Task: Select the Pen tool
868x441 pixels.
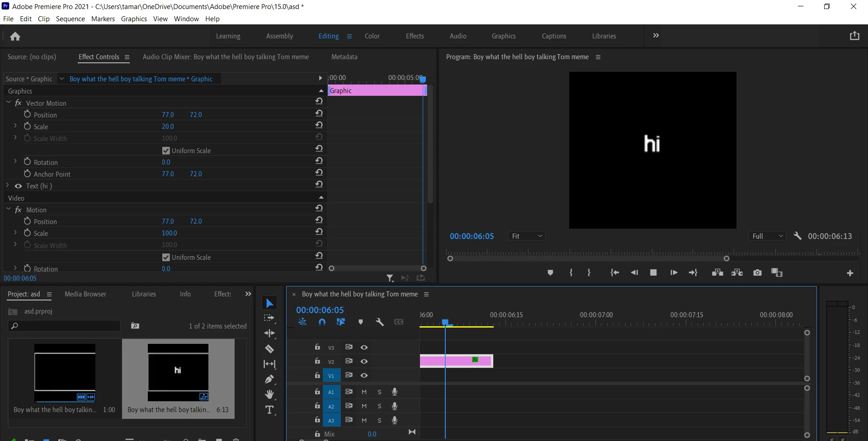Action: pos(269,379)
